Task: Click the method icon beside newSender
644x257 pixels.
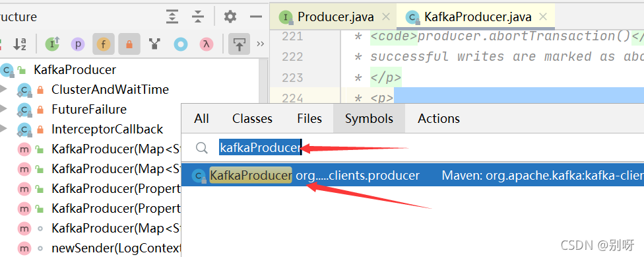Action: coord(24,248)
